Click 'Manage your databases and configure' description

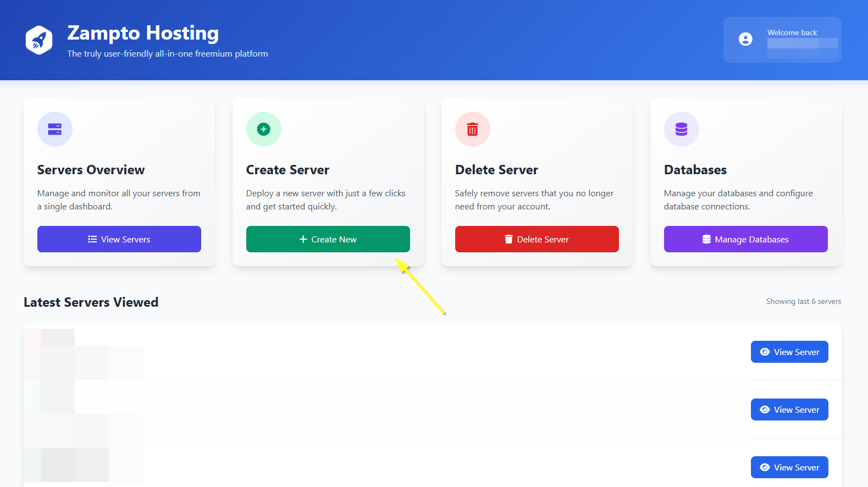(x=738, y=200)
